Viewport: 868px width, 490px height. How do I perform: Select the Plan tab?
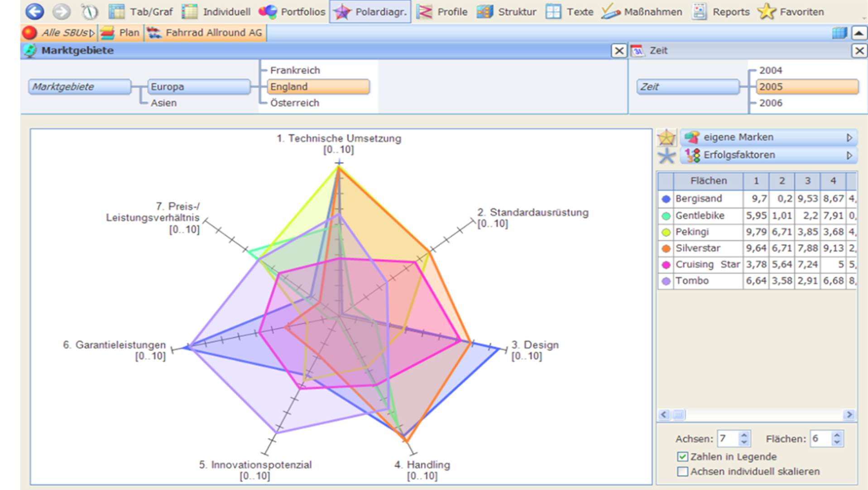pyautogui.click(x=120, y=33)
